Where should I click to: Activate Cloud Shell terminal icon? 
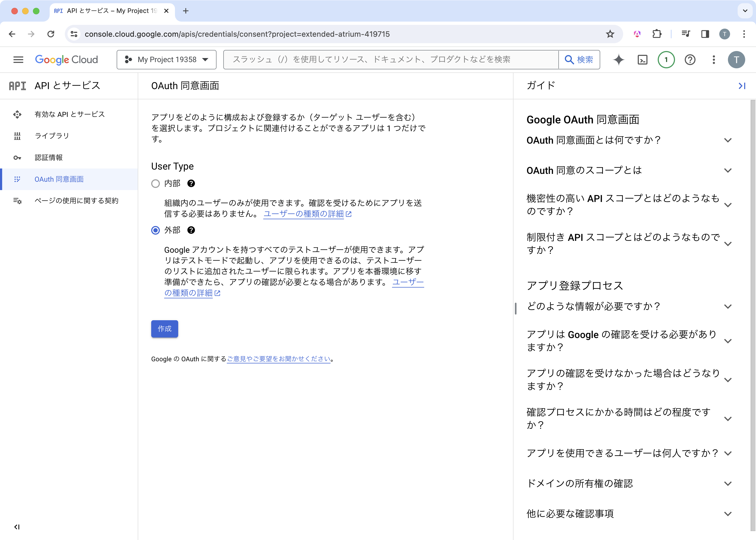tap(642, 60)
